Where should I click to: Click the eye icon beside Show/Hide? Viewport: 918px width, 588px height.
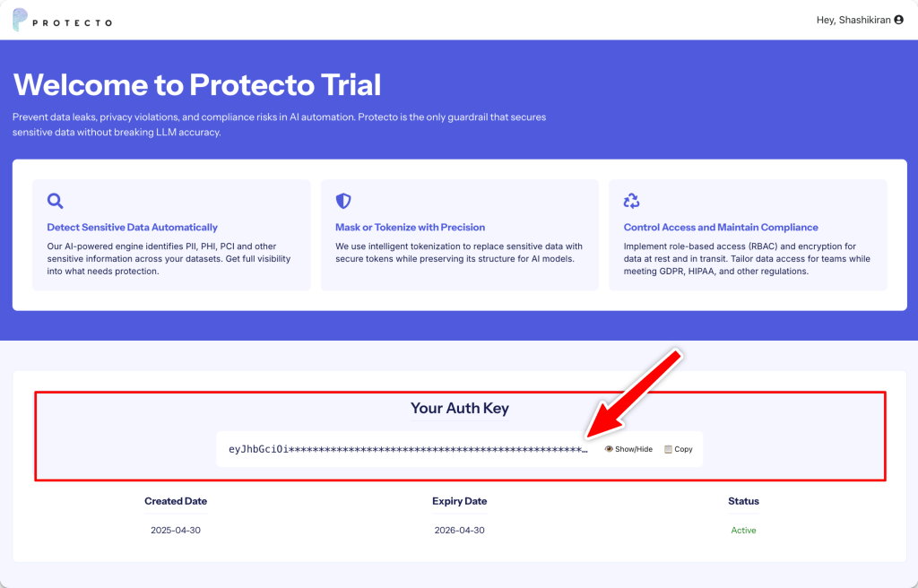(x=609, y=449)
